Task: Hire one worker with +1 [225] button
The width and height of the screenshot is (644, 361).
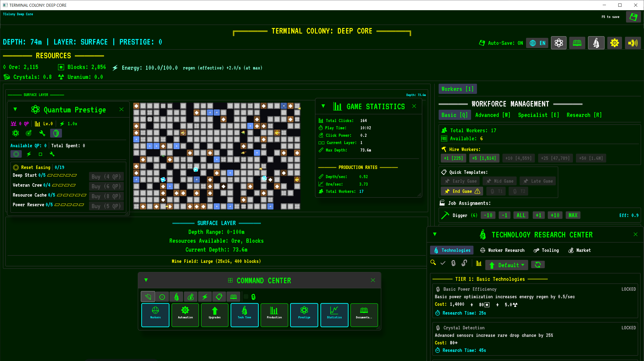Action: (453, 158)
